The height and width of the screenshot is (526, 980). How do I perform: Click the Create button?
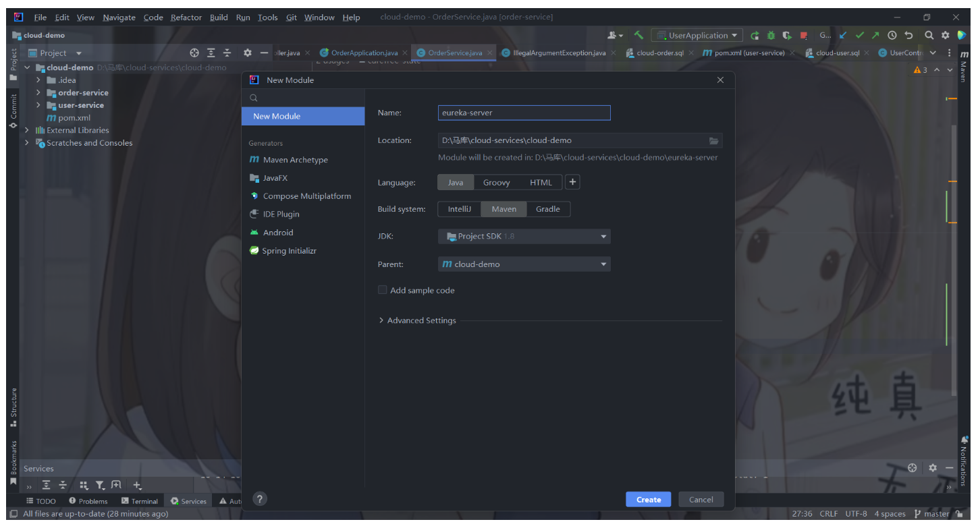click(x=649, y=500)
